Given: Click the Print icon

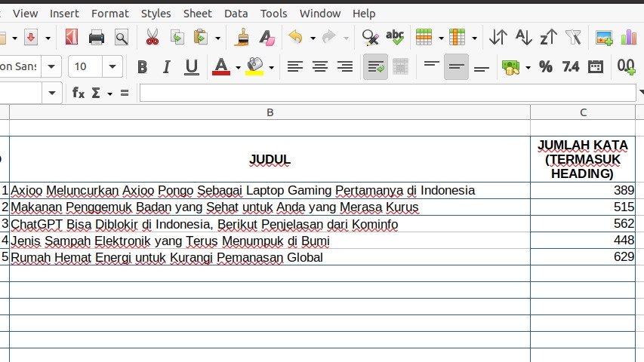Looking at the screenshot, I should point(97,38).
